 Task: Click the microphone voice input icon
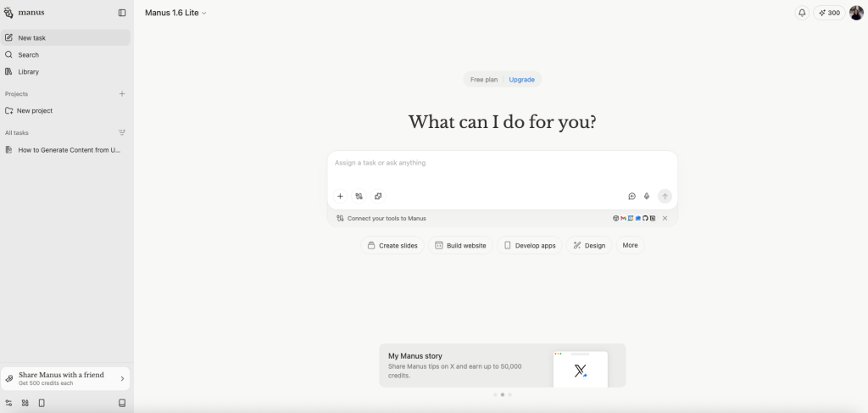coord(647,196)
